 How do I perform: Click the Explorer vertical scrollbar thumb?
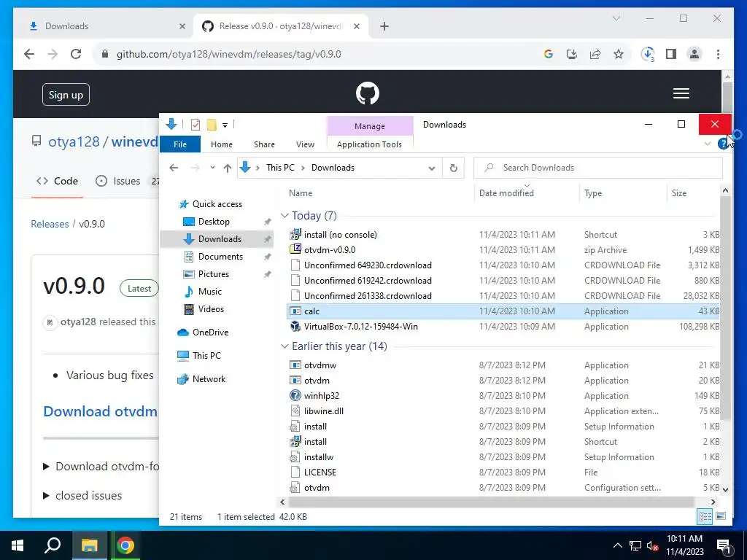pyautogui.click(x=725, y=308)
